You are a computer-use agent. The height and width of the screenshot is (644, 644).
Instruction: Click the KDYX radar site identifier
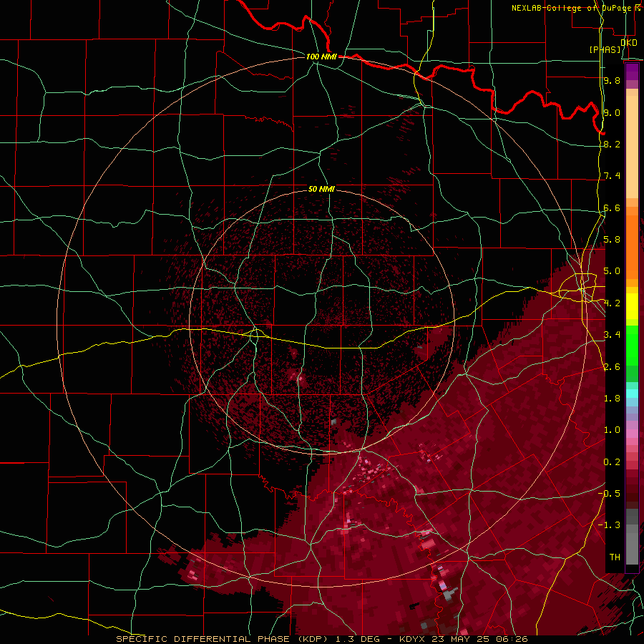click(x=413, y=639)
